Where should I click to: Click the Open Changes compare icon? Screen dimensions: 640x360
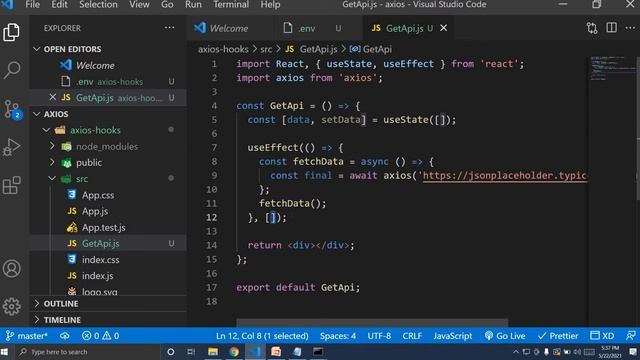pos(592,28)
